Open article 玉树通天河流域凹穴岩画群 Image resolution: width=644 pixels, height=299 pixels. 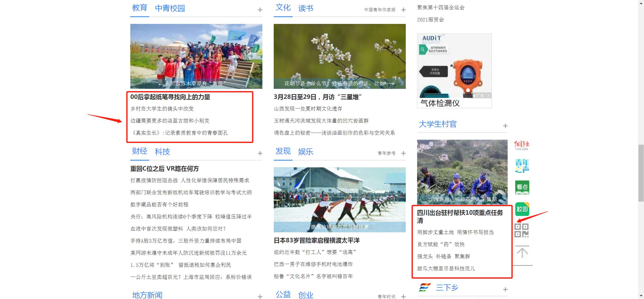pyautogui.click(x=321, y=121)
